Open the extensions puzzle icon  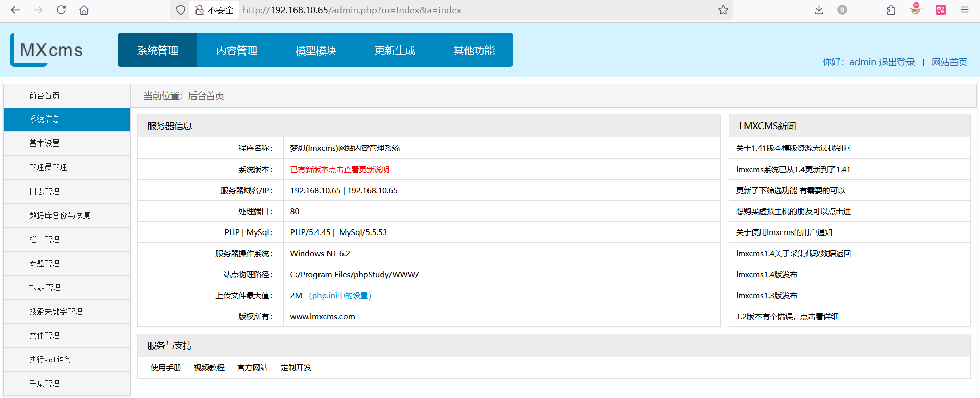click(891, 10)
